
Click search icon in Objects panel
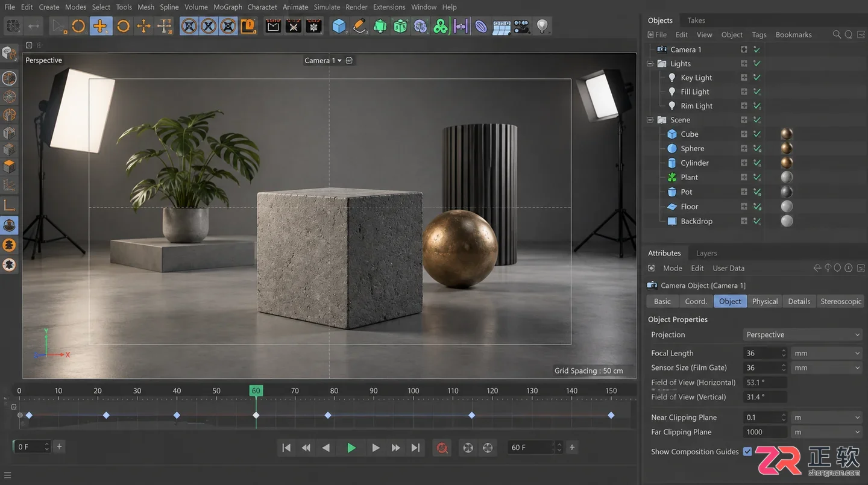coord(837,34)
